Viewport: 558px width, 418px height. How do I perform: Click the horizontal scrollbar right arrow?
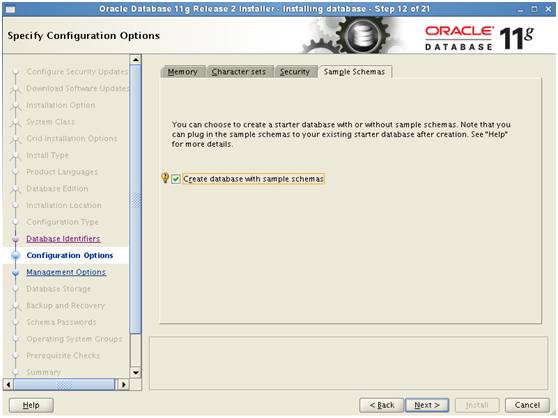tap(123, 384)
